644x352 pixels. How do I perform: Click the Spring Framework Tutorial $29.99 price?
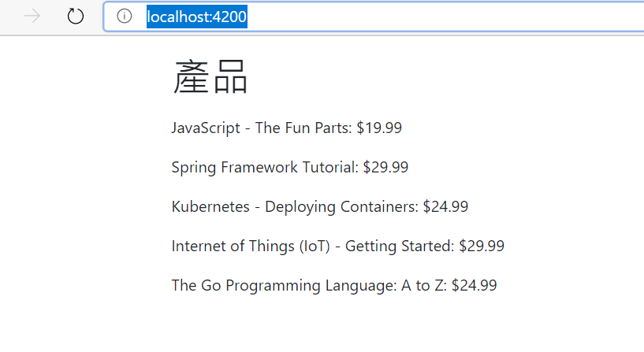pos(385,168)
